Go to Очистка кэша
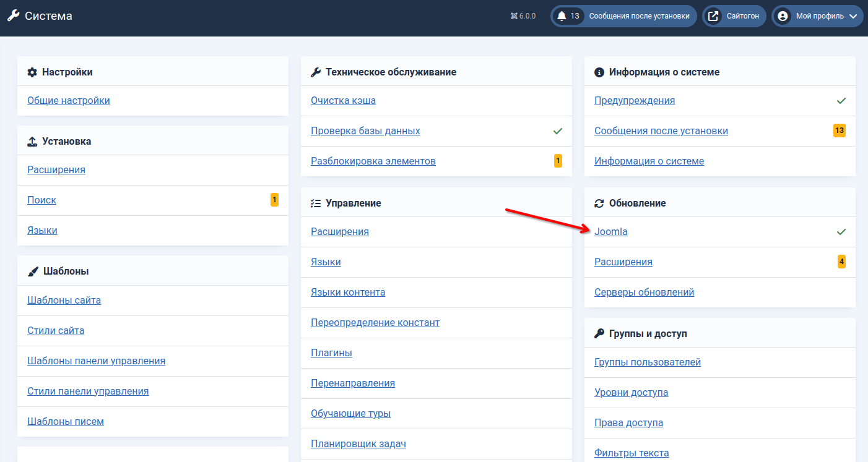This screenshot has height=462, width=868. click(343, 100)
